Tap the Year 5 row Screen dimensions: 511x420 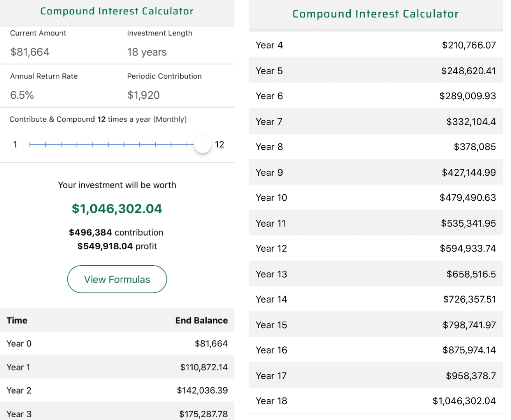(x=376, y=71)
